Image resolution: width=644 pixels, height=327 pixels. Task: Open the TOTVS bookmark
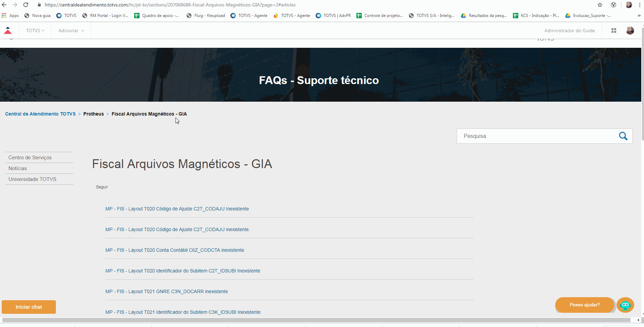66,16
